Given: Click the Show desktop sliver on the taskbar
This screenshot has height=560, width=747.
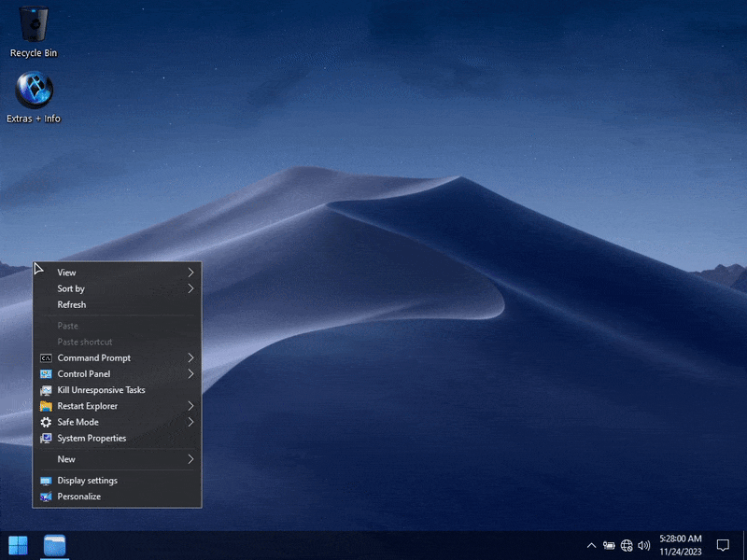Looking at the screenshot, I should coord(744,545).
